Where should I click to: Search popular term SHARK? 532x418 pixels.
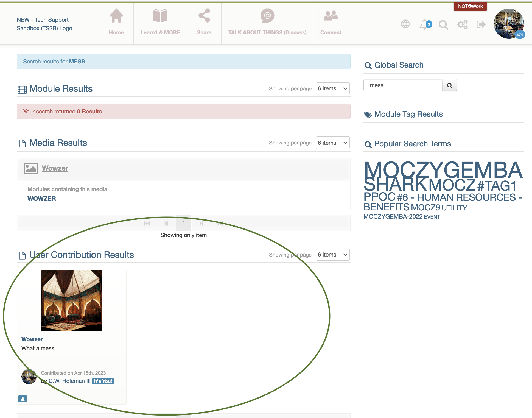click(x=395, y=184)
